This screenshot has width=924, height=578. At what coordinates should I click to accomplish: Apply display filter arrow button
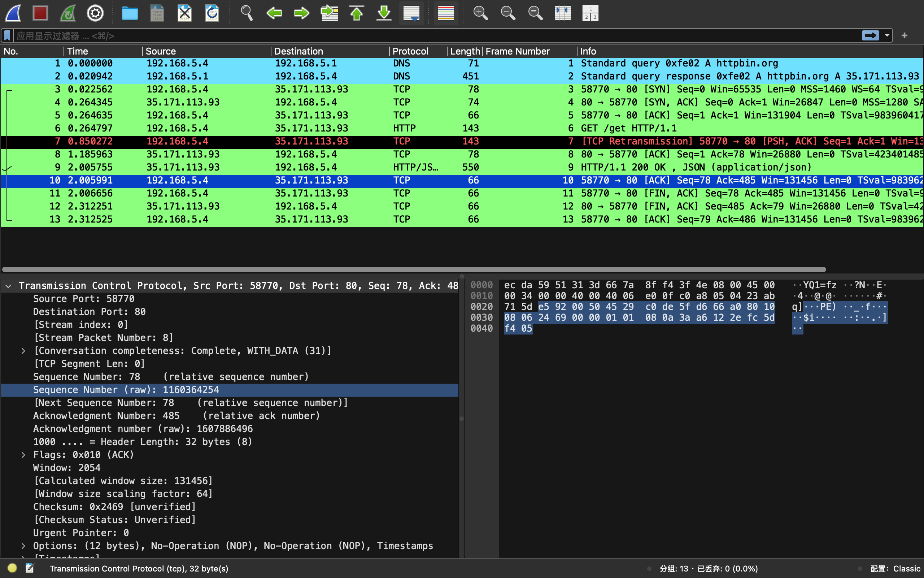870,35
